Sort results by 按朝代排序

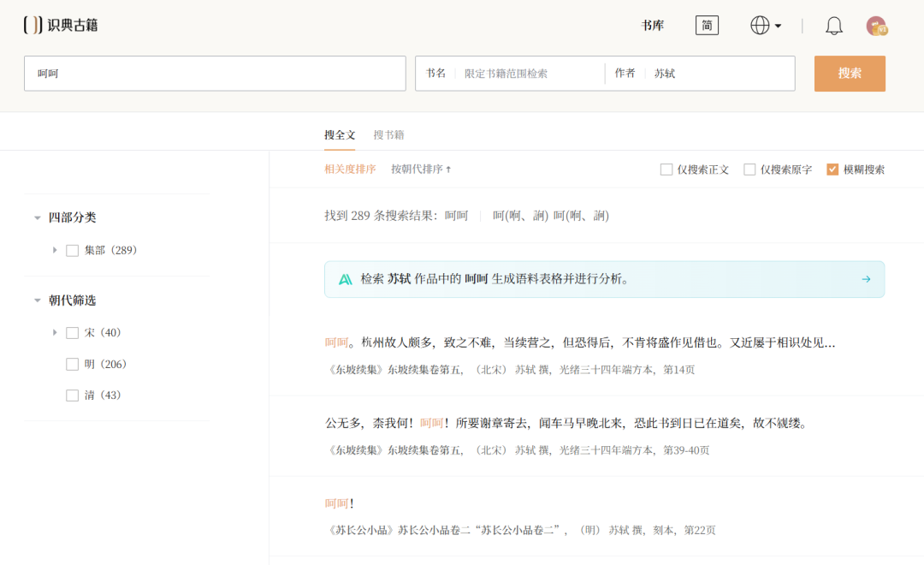[421, 169]
